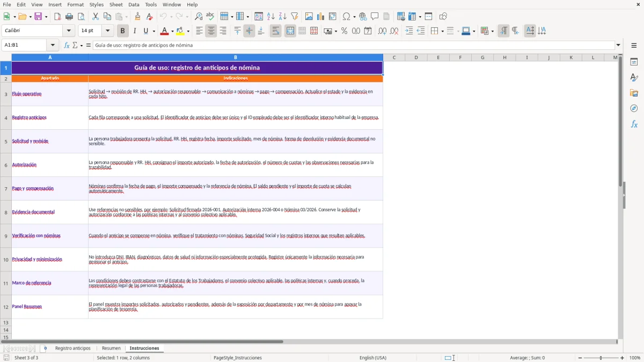The width and height of the screenshot is (644, 362).
Task: Toggle center horizontal alignment
Action: click(211, 31)
